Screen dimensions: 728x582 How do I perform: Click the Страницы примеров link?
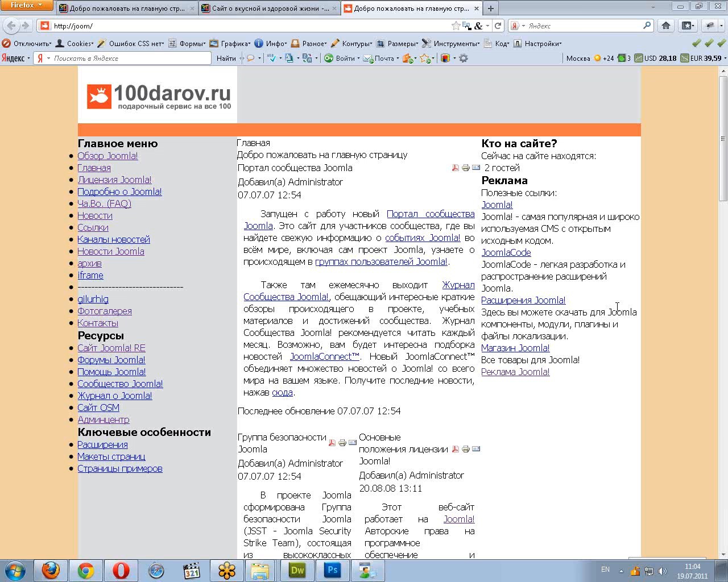(x=120, y=468)
